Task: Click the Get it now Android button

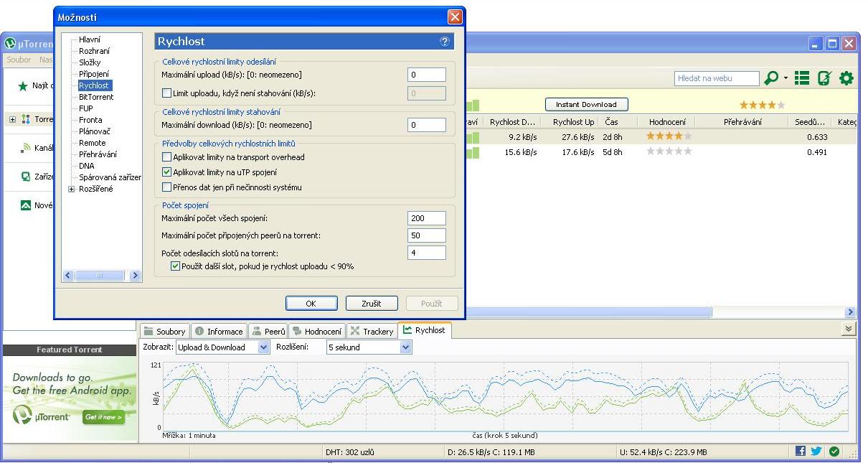Action: coord(103,417)
